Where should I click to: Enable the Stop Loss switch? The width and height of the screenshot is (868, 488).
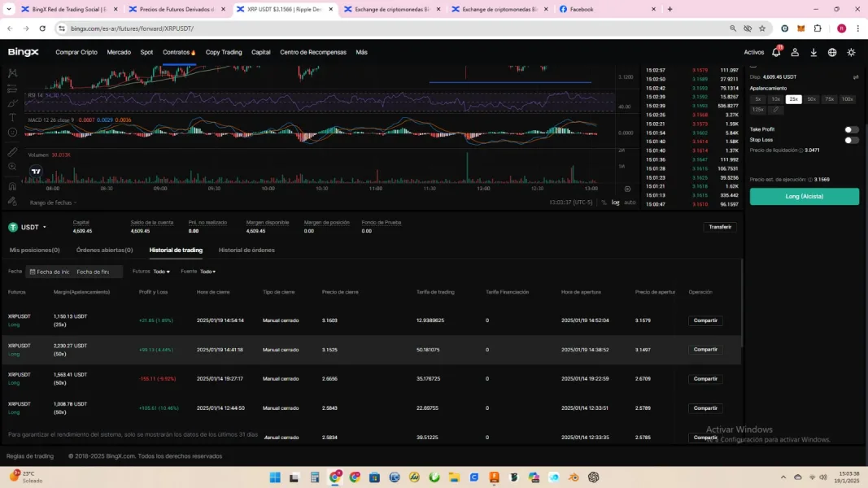point(851,140)
